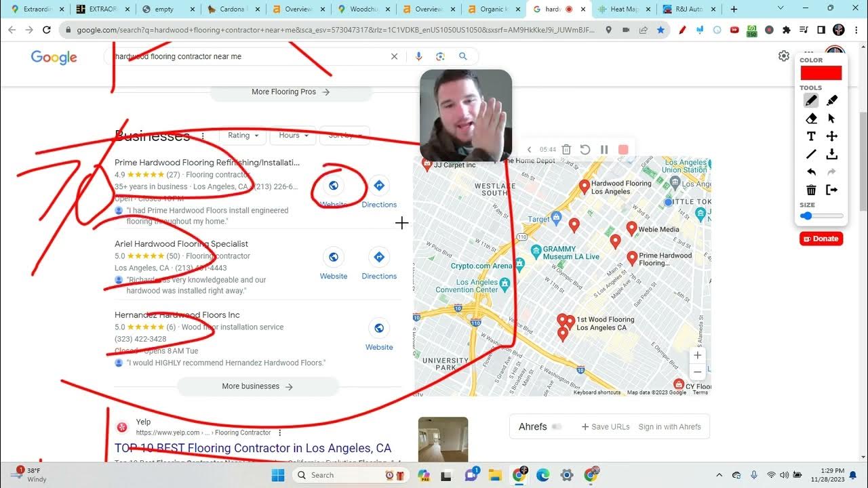Viewport: 868px width, 488px height.
Task: Click Sign in with Ahrefs
Action: click(x=669, y=427)
